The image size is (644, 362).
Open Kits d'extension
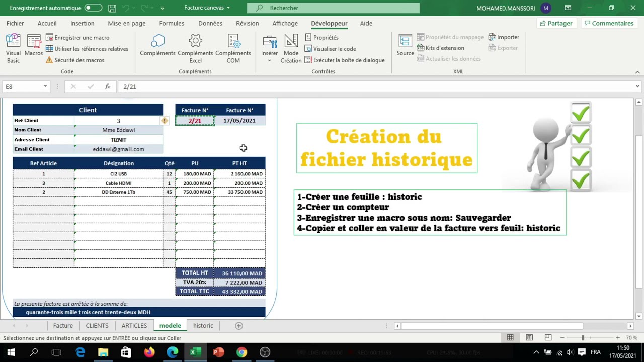coord(441,48)
